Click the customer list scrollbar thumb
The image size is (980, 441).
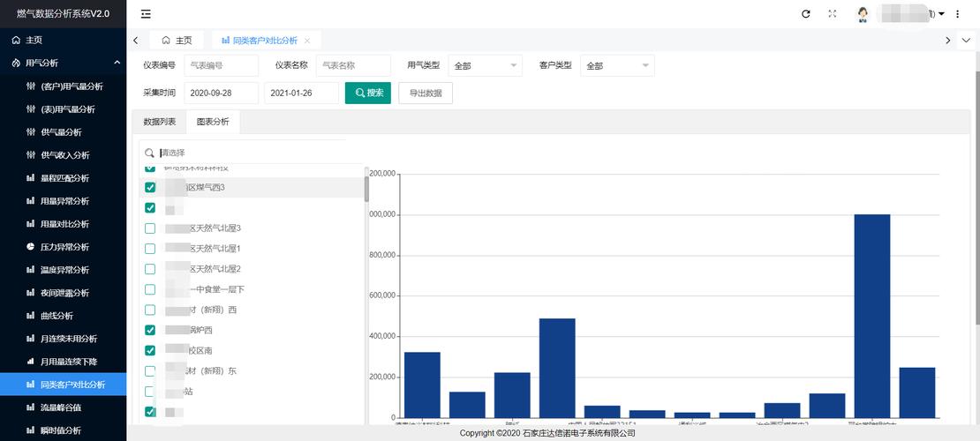click(x=366, y=190)
